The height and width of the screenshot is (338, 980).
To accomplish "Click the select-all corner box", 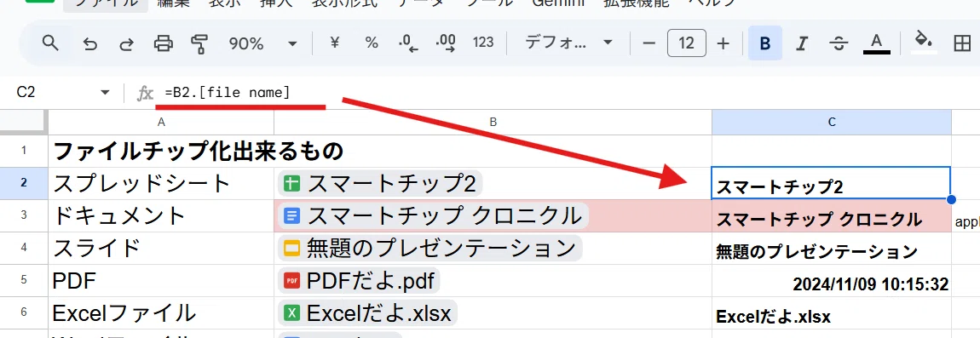I will click(x=24, y=123).
